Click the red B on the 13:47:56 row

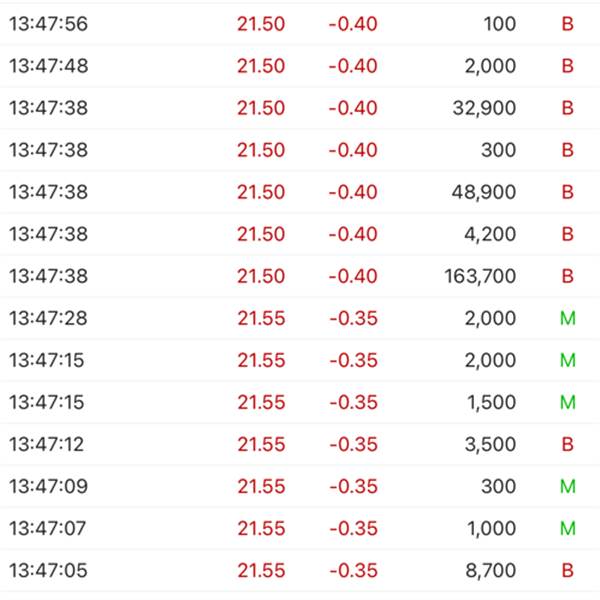(x=568, y=24)
